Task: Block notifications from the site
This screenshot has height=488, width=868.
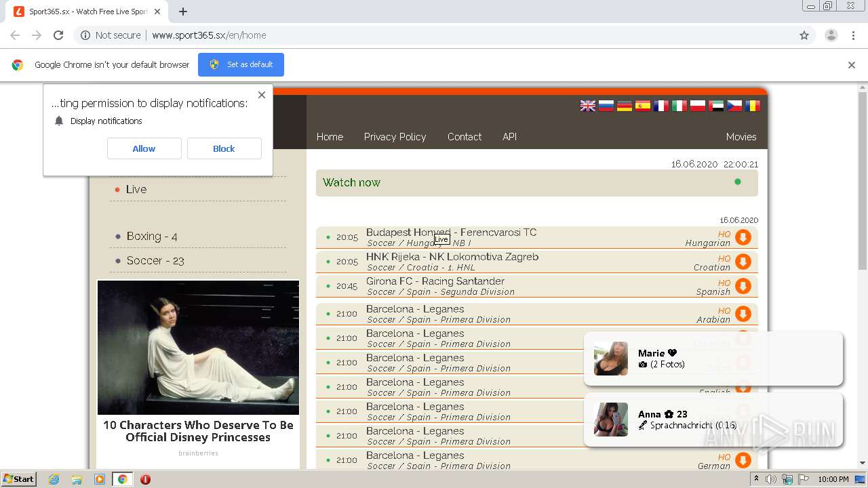Action: 224,148
